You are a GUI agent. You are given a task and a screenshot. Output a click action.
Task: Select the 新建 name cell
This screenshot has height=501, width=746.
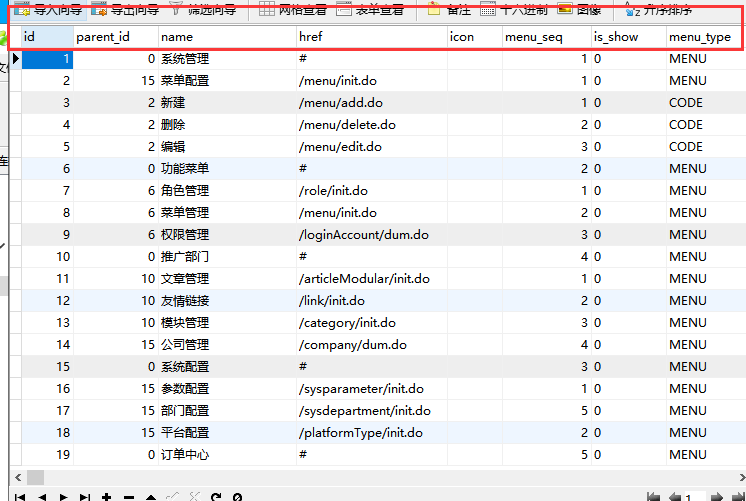(227, 102)
